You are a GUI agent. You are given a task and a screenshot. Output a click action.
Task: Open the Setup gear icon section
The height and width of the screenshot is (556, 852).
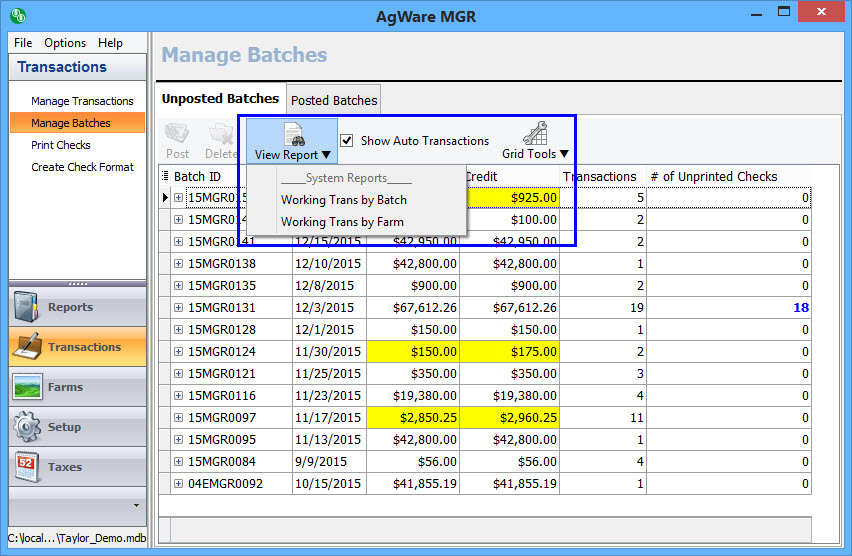pyautogui.click(x=28, y=428)
